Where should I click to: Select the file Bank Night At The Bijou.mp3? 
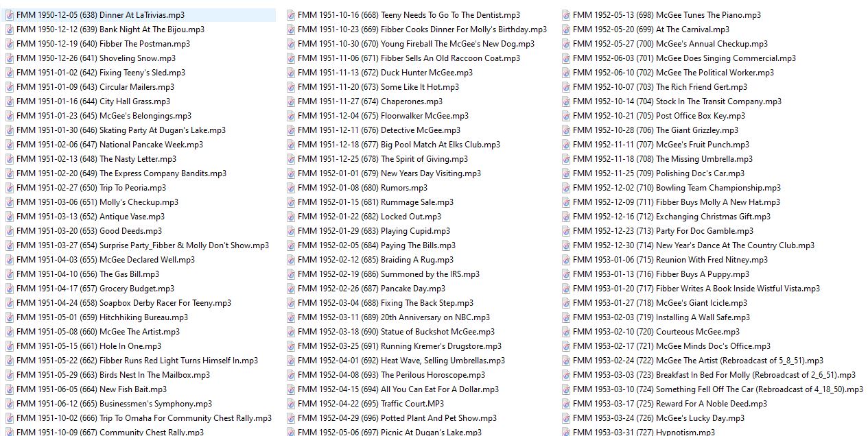point(110,29)
